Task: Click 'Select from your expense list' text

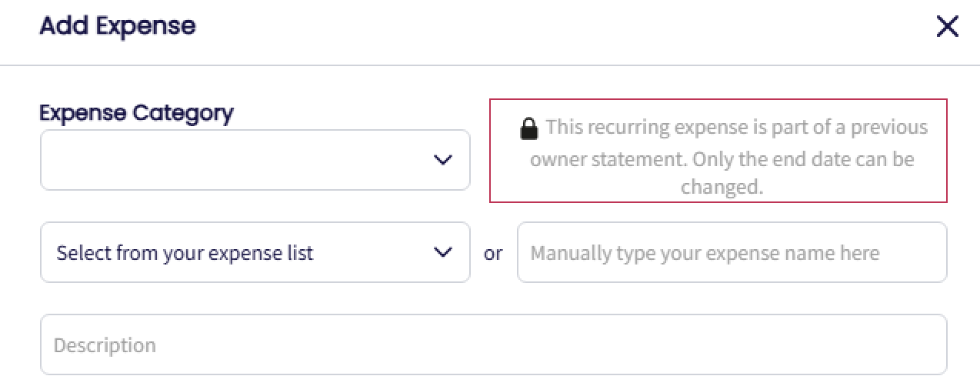Action: click(185, 253)
